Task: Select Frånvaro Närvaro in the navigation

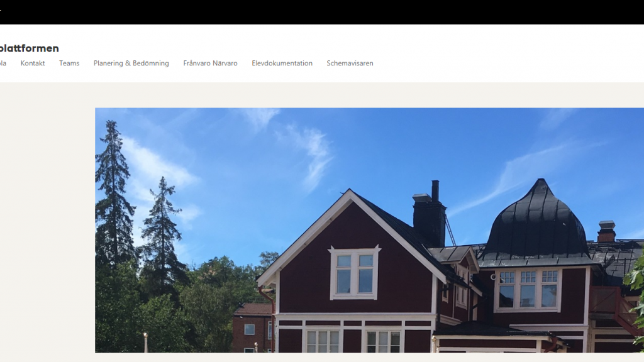Action: pyautogui.click(x=210, y=63)
